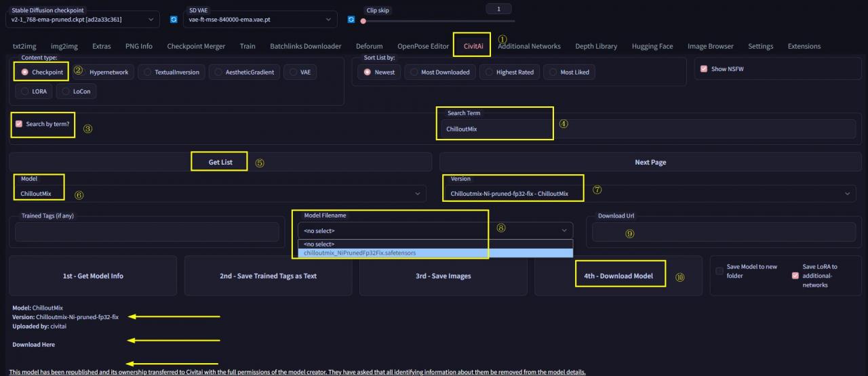868x376 pixels.
Task: Open the PNG Info tab
Action: [139, 46]
